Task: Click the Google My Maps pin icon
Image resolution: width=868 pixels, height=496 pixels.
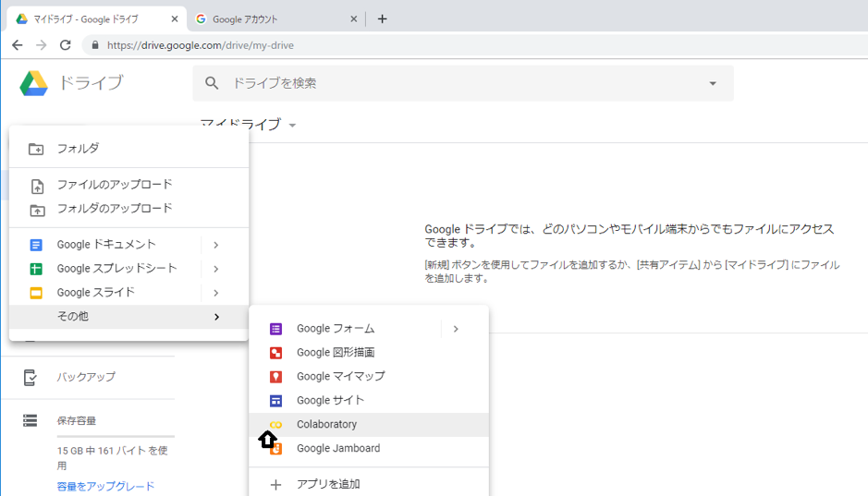Action: click(275, 377)
